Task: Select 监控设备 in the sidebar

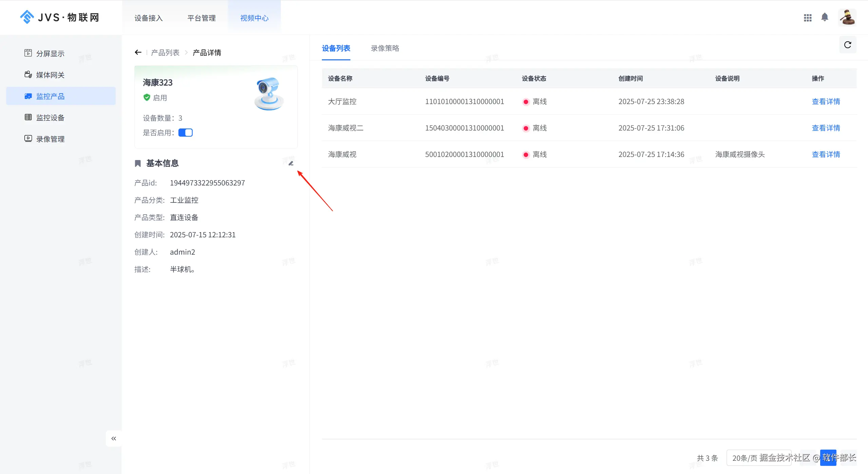Action: tap(50, 118)
